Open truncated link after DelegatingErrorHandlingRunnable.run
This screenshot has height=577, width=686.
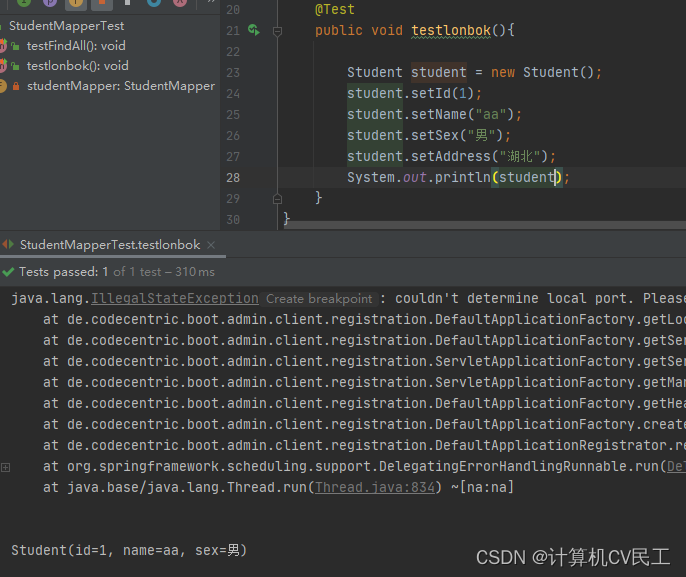click(676, 466)
